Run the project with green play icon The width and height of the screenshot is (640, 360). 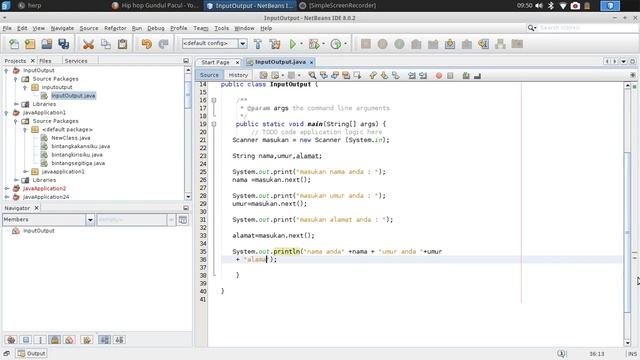pyautogui.click(x=293, y=44)
